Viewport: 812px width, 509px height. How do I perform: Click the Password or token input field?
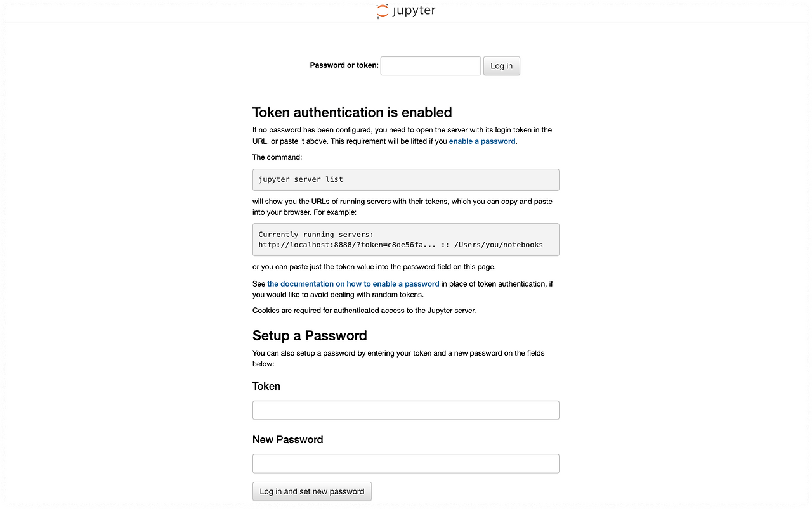tap(430, 65)
